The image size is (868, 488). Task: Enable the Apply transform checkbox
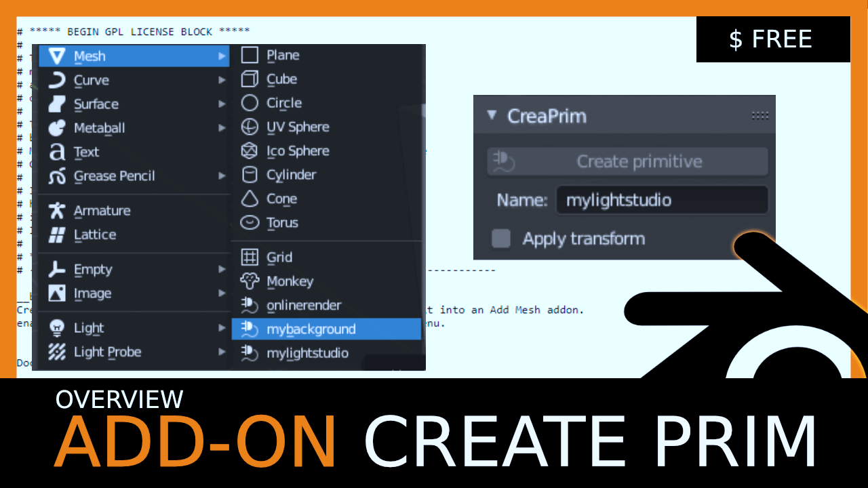[500, 239]
